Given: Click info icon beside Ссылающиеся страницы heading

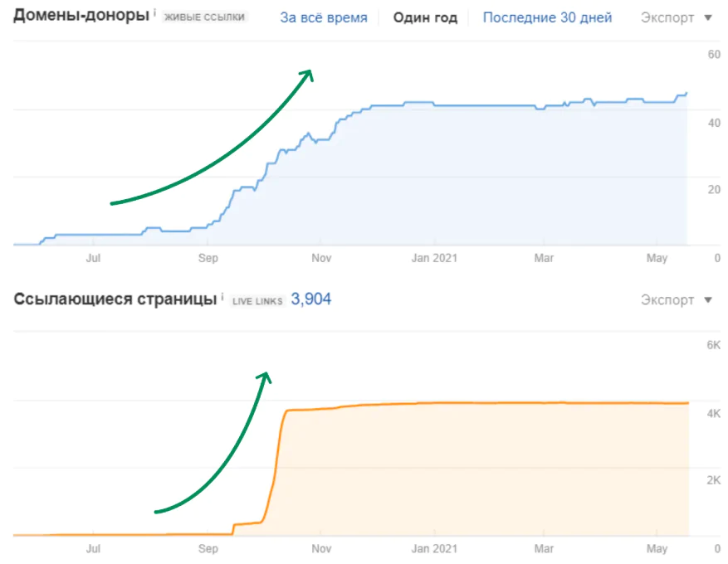Looking at the screenshot, I should [222, 296].
